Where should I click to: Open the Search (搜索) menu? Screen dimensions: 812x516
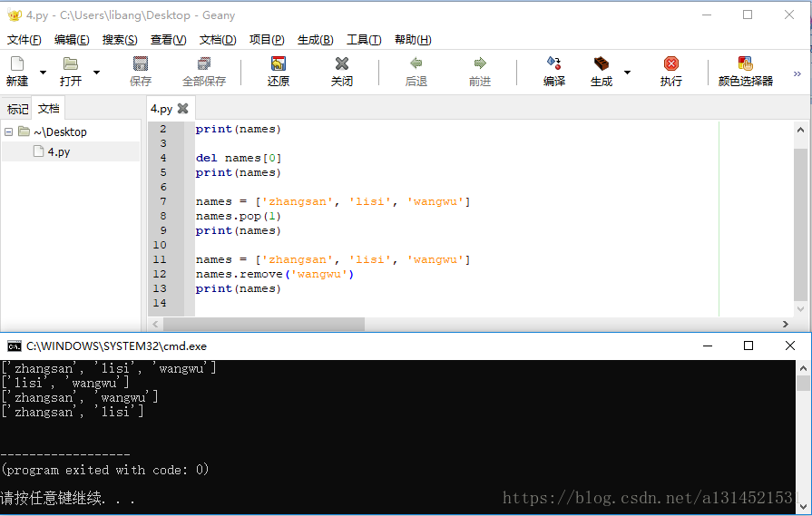click(x=120, y=40)
